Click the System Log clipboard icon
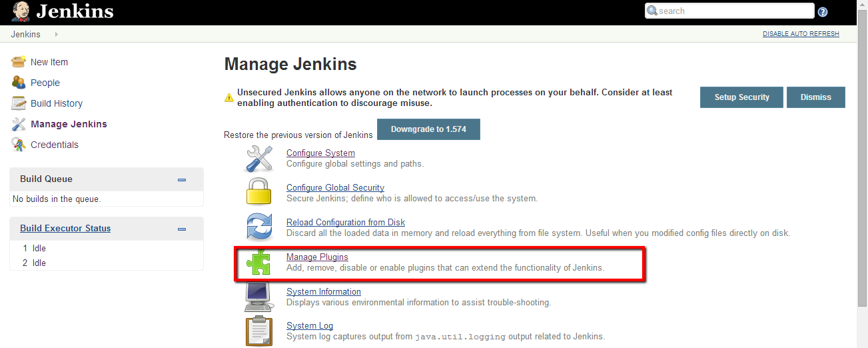 pos(259,331)
